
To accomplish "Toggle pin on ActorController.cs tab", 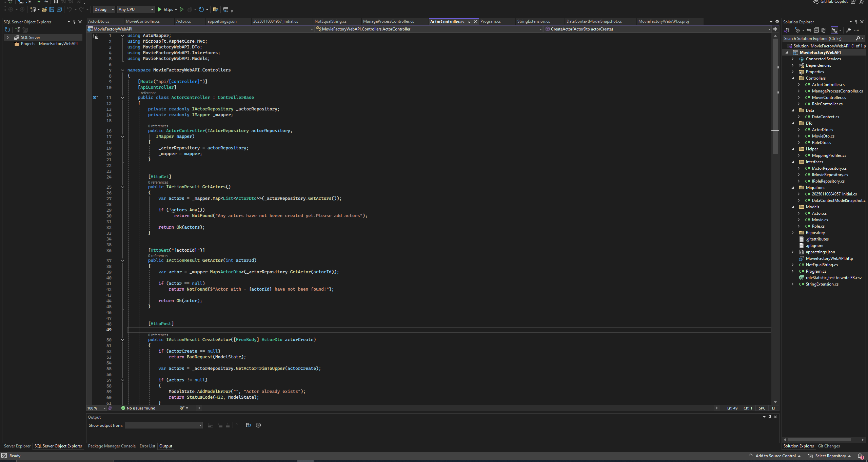I will [469, 22].
